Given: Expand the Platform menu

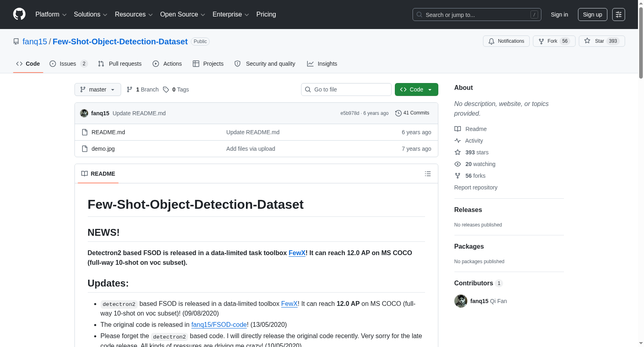Looking at the screenshot, I should click(x=51, y=15).
